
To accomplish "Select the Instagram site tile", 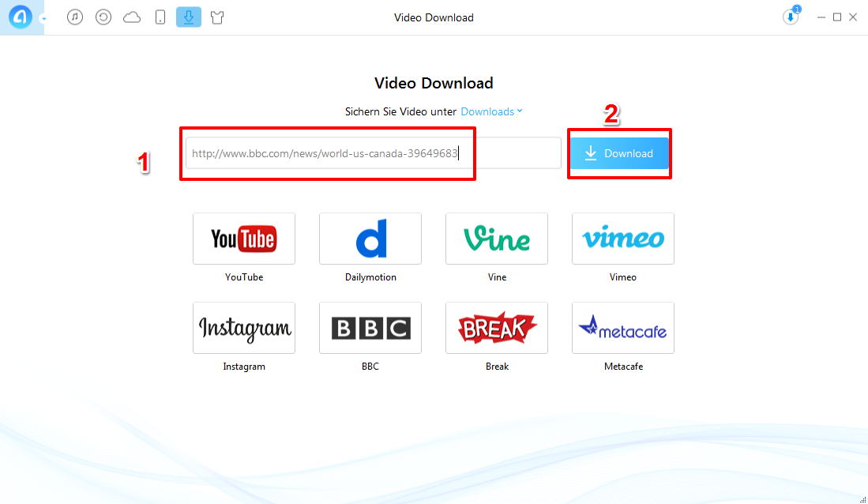I will tap(244, 328).
